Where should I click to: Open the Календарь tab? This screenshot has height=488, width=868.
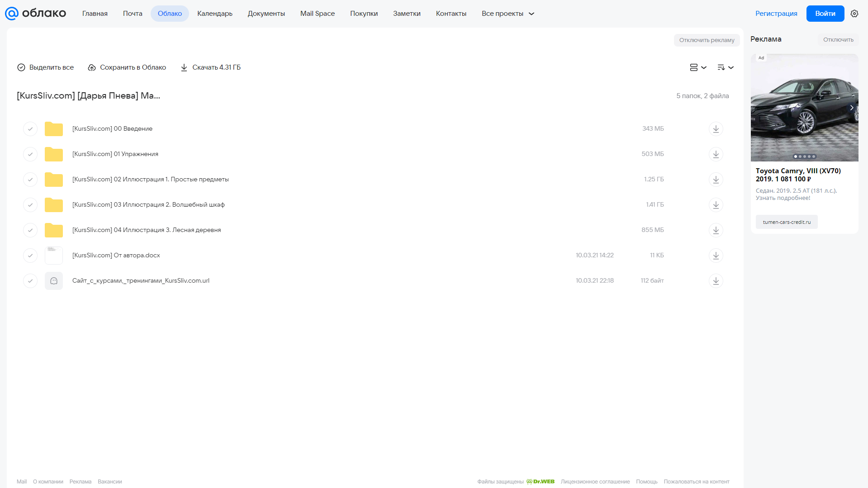coord(215,14)
